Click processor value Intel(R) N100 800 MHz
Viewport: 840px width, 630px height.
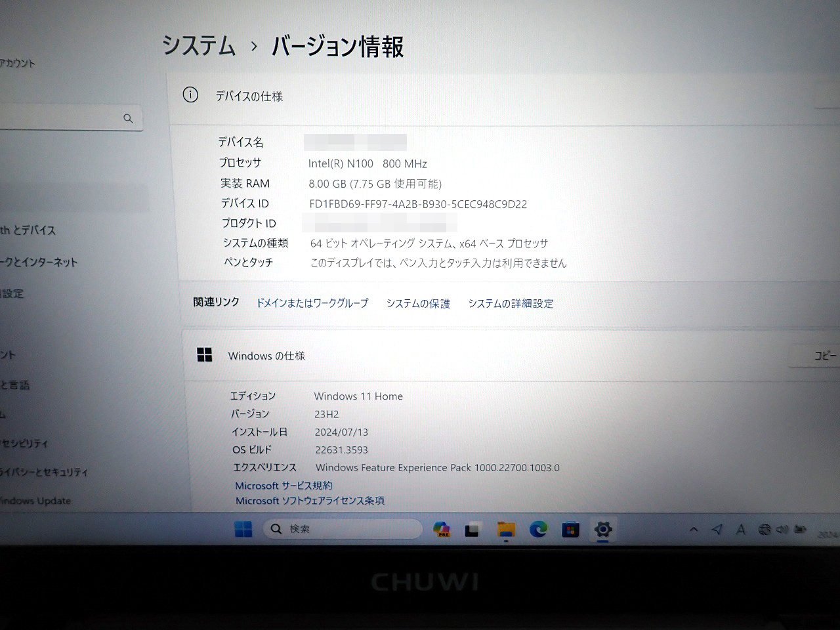[x=367, y=163]
